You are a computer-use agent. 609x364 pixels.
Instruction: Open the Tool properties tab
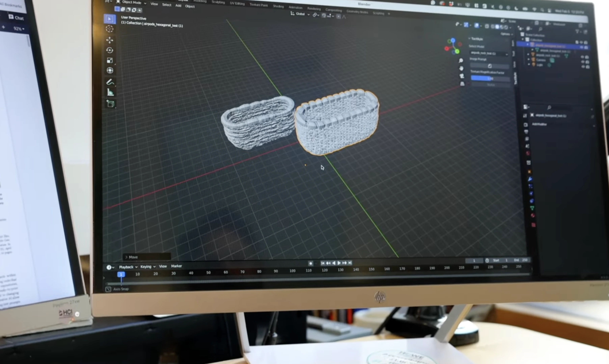[525, 116]
